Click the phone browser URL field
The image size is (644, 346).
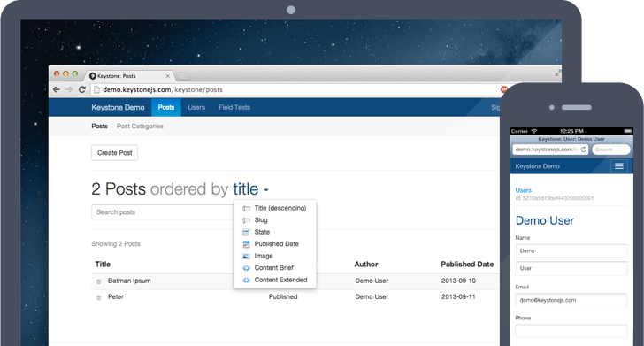pyautogui.click(x=550, y=150)
